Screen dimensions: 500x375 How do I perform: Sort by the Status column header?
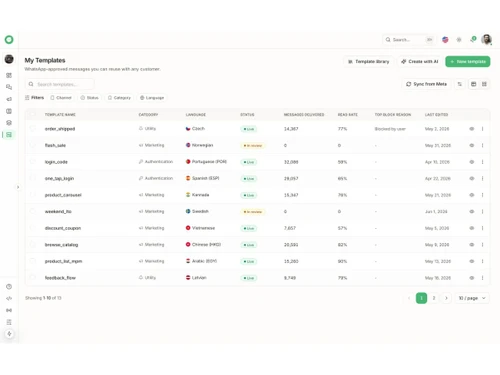coord(247,115)
